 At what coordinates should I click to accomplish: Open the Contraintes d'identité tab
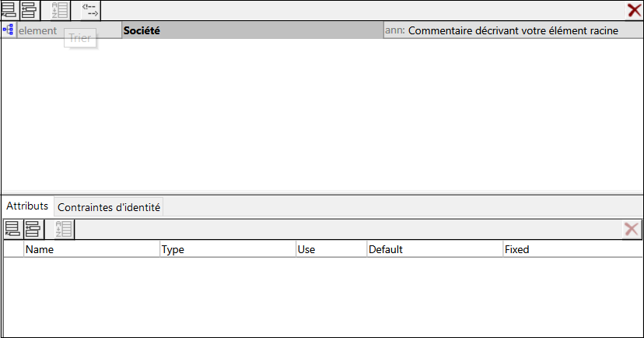pyautogui.click(x=109, y=207)
